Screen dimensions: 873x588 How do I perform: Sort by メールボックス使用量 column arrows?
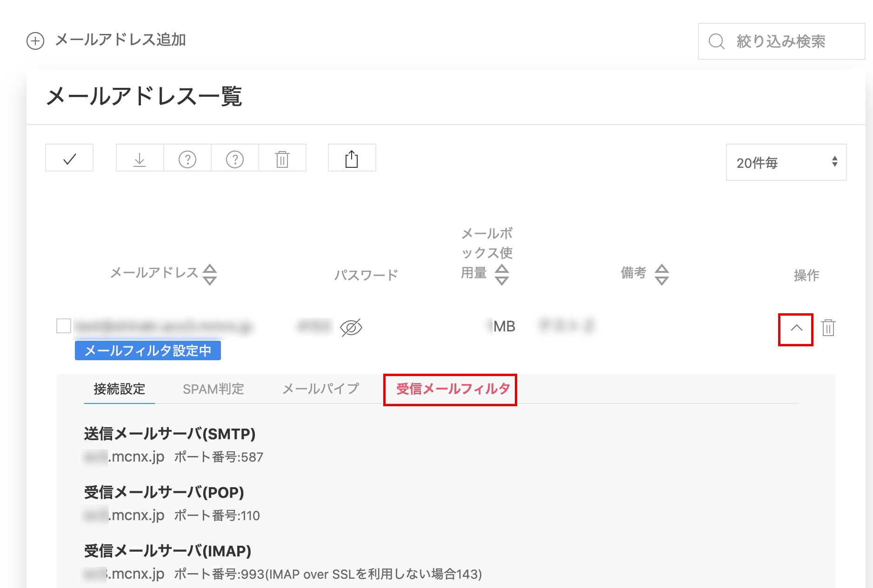tap(502, 274)
